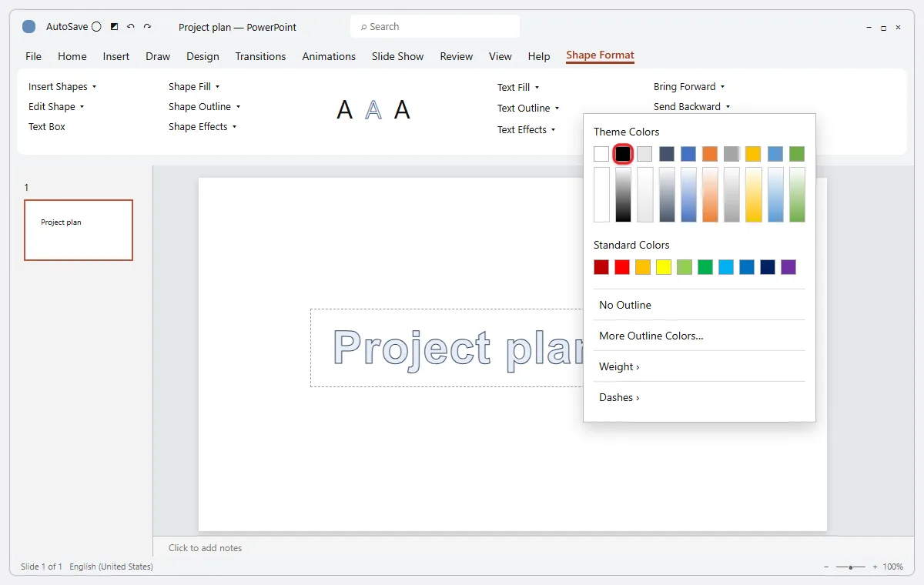Switch to the Home tab
The height and width of the screenshot is (585, 924).
72,56
